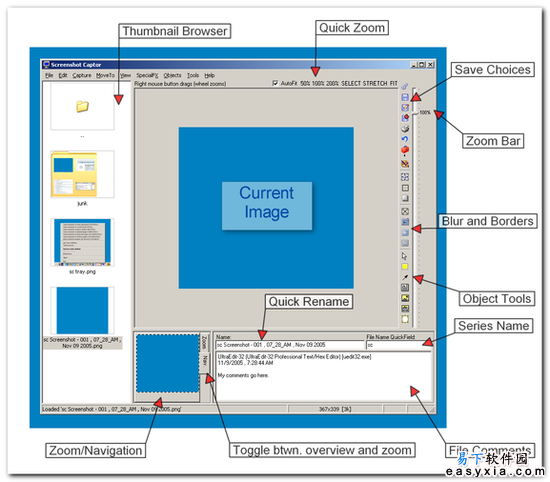
Task: Click the printer icon in right toolbar
Action: point(405,129)
